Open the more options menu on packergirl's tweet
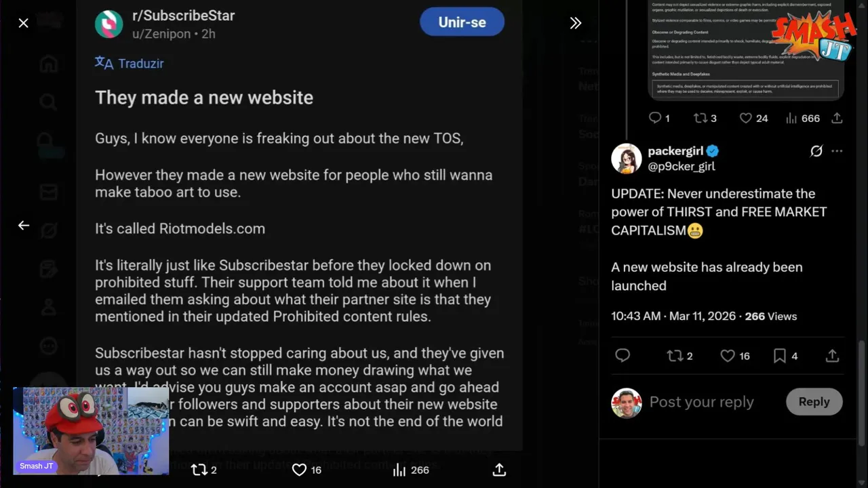Image resolution: width=868 pixels, height=488 pixels. click(837, 151)
